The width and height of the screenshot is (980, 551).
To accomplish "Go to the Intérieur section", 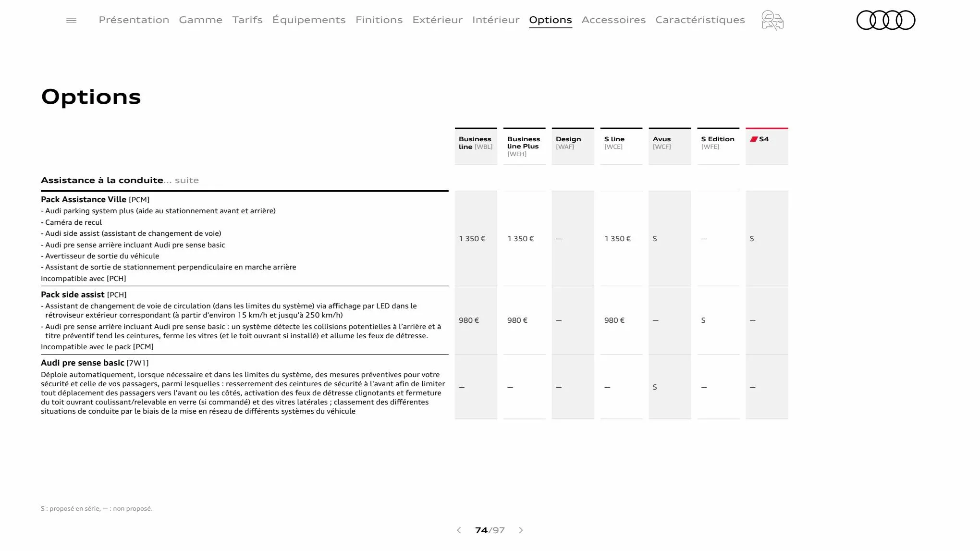I will pyautogui.click(x=496, y=20).
